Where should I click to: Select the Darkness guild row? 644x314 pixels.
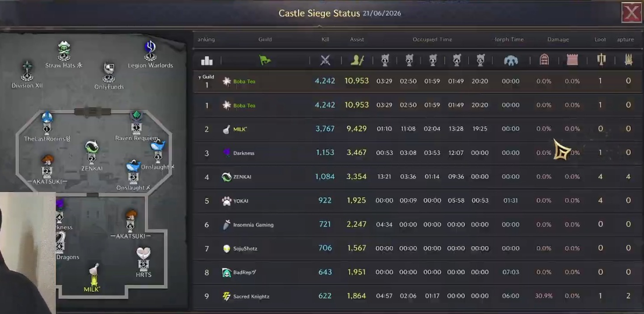point(418,153)
